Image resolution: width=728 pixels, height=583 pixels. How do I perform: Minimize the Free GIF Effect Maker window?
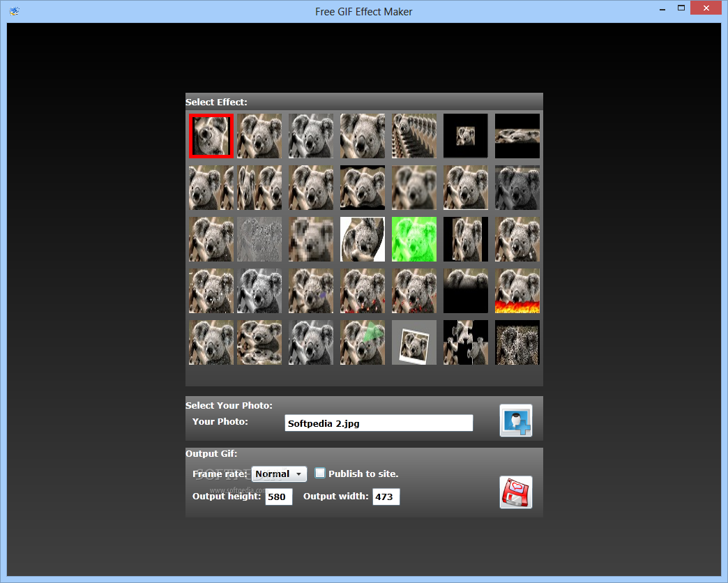click(662, 9)
